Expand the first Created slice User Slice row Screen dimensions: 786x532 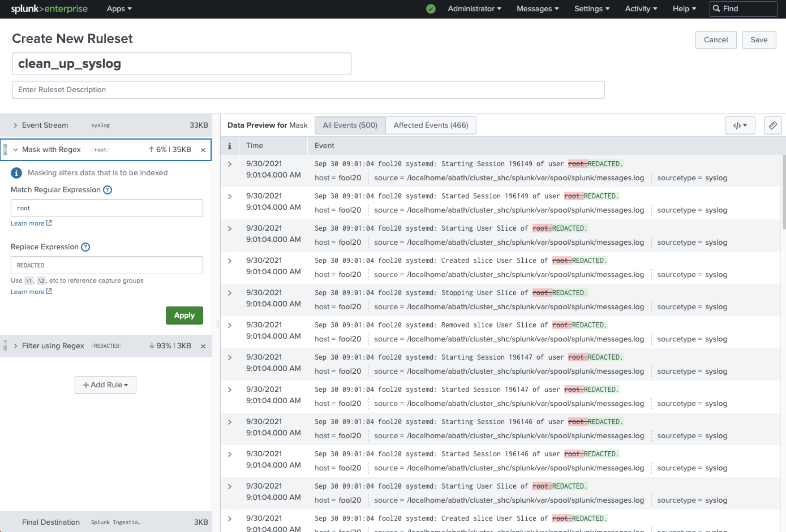(x=230, y=261)
